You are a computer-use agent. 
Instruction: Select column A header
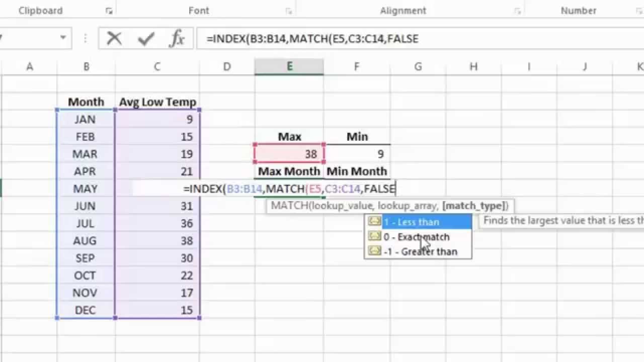point(30,66)
